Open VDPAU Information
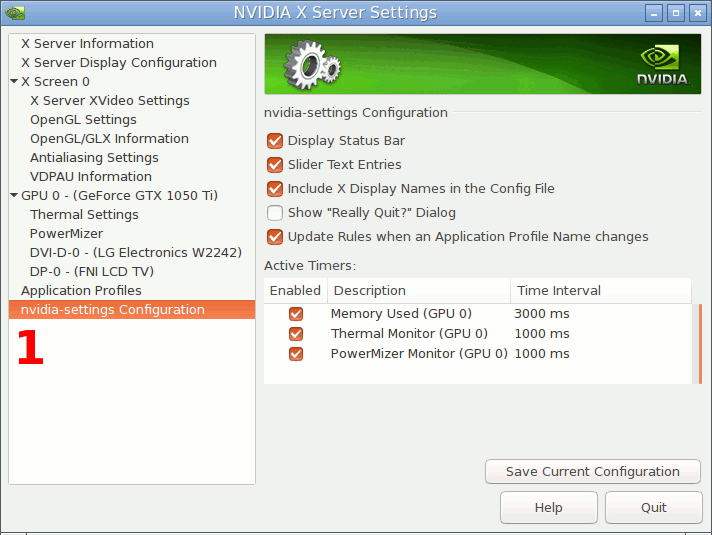Viewport: 712px width, 535px height. (x=91, y=177)
